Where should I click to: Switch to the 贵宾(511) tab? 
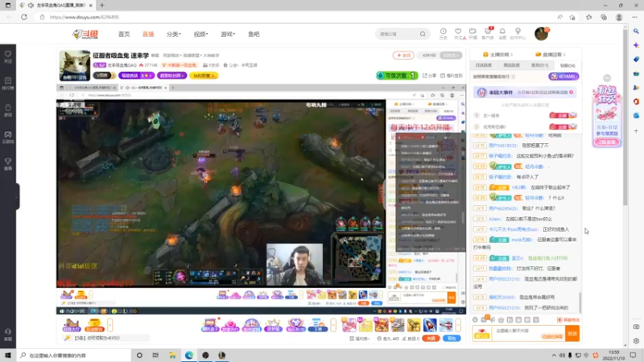tap(539, 65)
